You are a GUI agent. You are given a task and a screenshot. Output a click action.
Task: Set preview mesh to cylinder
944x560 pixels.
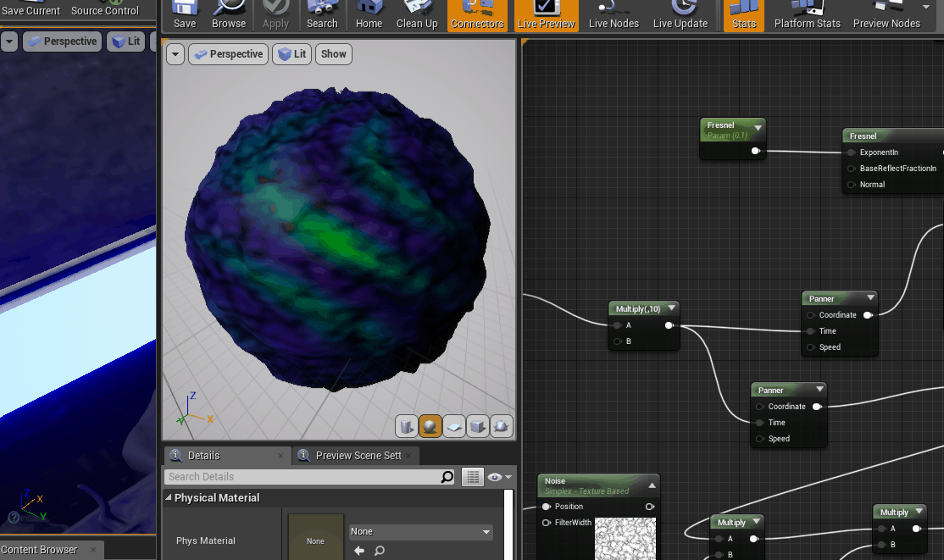click(x=407, y=426)
